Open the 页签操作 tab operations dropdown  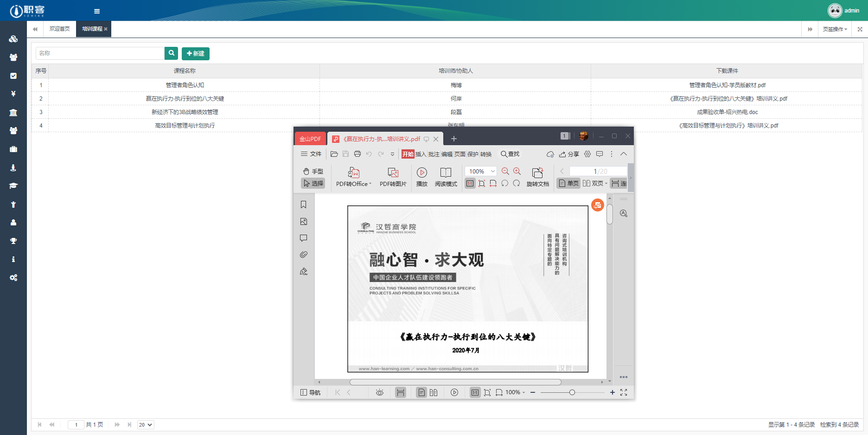(x=833, y=29)
